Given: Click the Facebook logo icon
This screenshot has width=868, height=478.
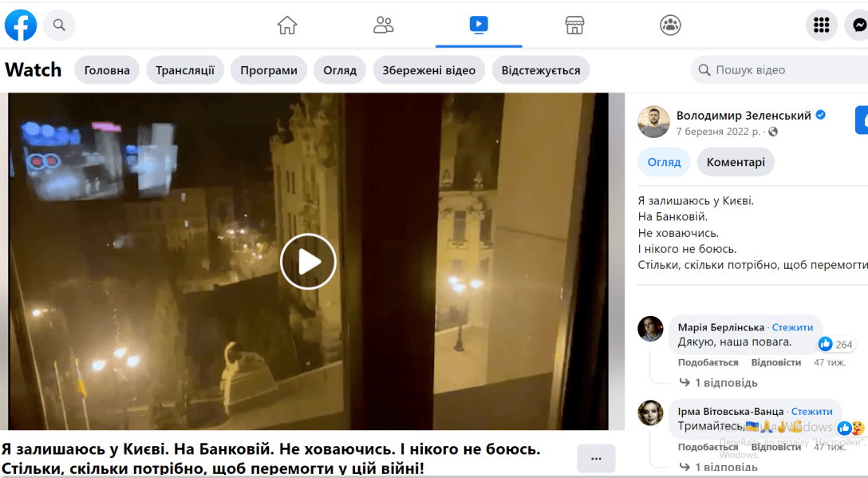Looking at the screenshot, I should (21, 26).
